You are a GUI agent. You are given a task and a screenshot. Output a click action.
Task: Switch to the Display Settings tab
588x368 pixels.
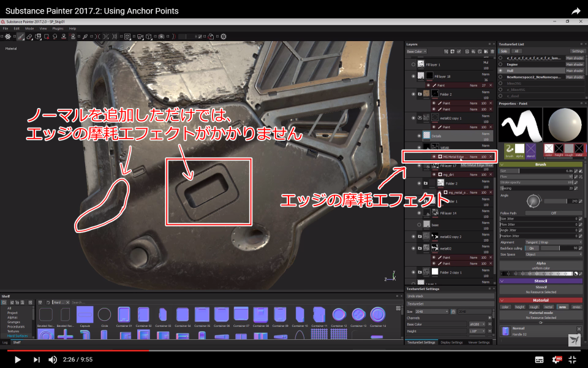point(451,342)
